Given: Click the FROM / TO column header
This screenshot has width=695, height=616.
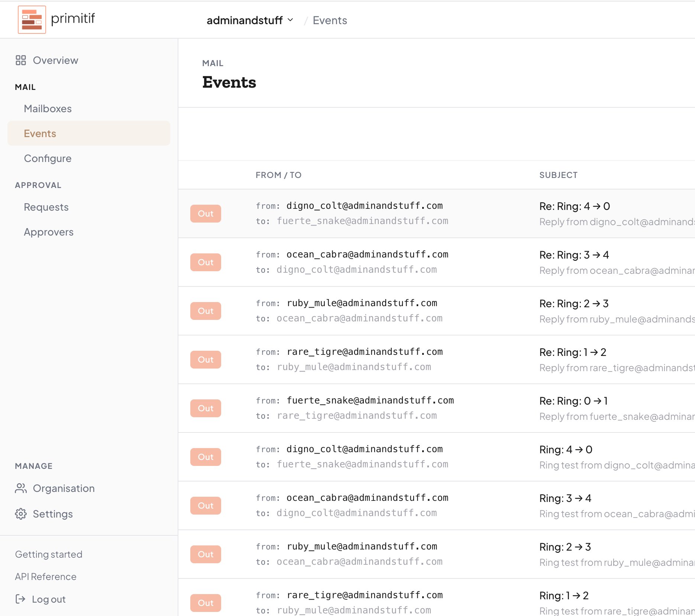Looking at the screenshot, I should [278, 175].
